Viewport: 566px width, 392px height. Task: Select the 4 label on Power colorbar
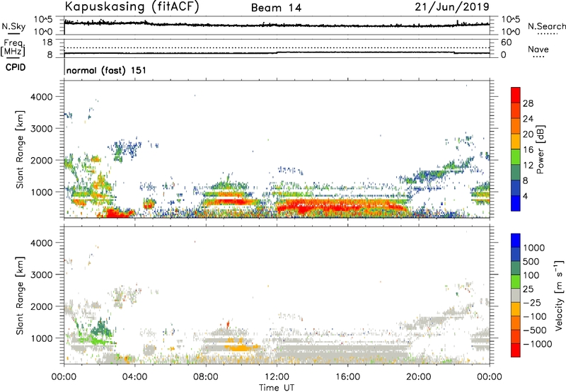526,196
